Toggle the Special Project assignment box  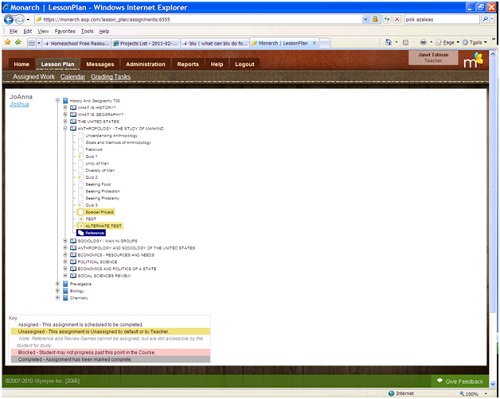81,212
